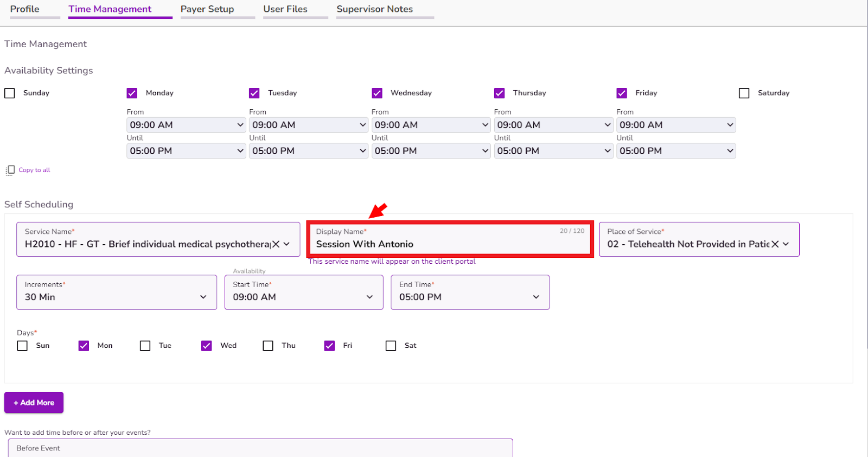Enable Saturday availability checkbox
868x457 pixels.
coord(744,93)
